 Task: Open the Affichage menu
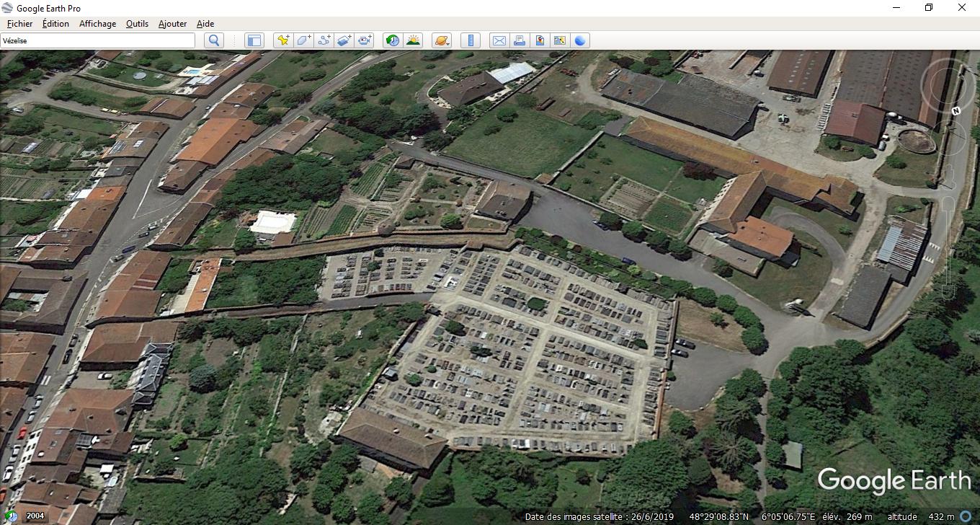(x=97, y=24)
